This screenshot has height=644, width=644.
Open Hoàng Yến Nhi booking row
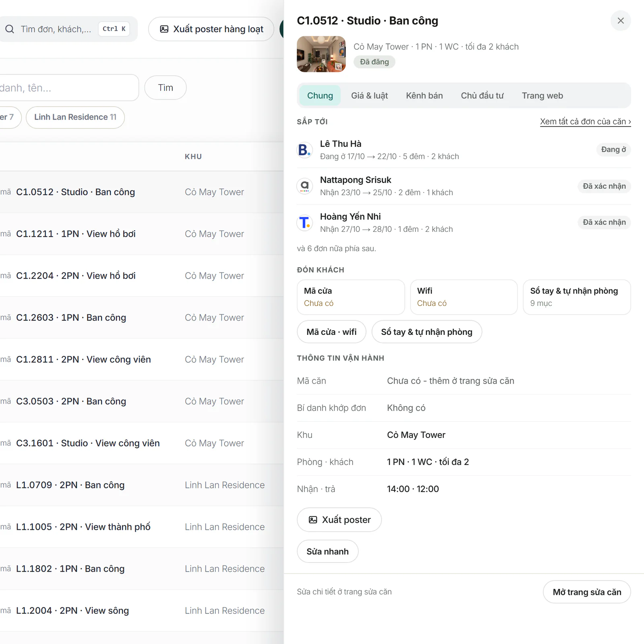coord(464,223)
